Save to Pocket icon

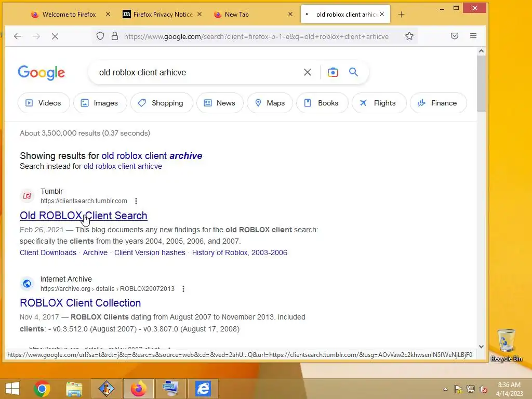tap(455, 36)
